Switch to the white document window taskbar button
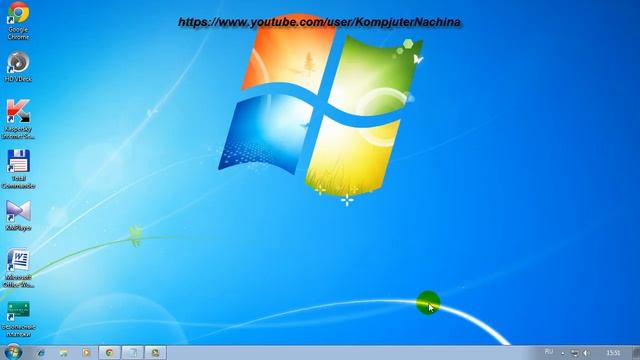 pyautogui.click(x=132, y=353)
